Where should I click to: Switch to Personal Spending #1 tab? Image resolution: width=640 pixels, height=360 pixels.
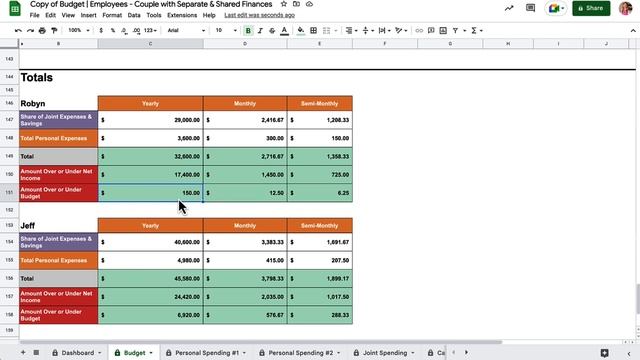(206, 353)
